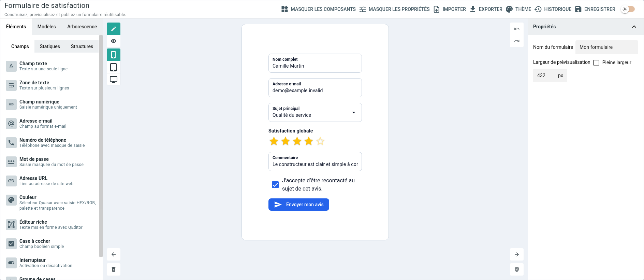Click the components list scrollbar
The height and width of the screenshot is (280, 644).
point(101,146)
